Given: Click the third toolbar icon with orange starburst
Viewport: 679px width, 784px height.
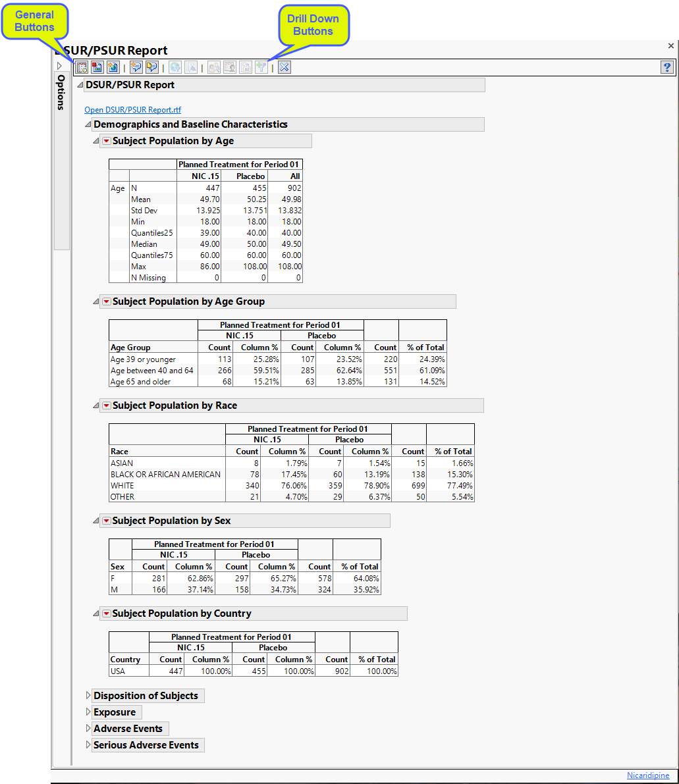Looking at the screenshot, I should tap(113, 67).
